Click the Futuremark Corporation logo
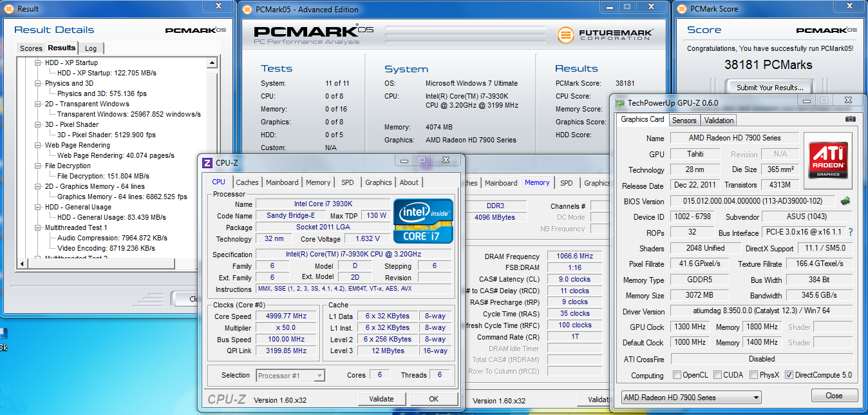Screen dimensions: 868x415 point(605,35)
